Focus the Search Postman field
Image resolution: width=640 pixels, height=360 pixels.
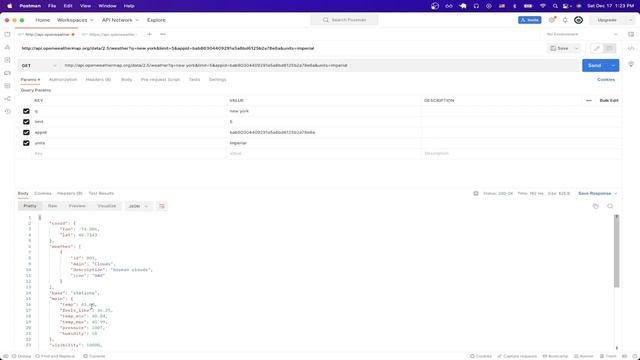[344, 20]
